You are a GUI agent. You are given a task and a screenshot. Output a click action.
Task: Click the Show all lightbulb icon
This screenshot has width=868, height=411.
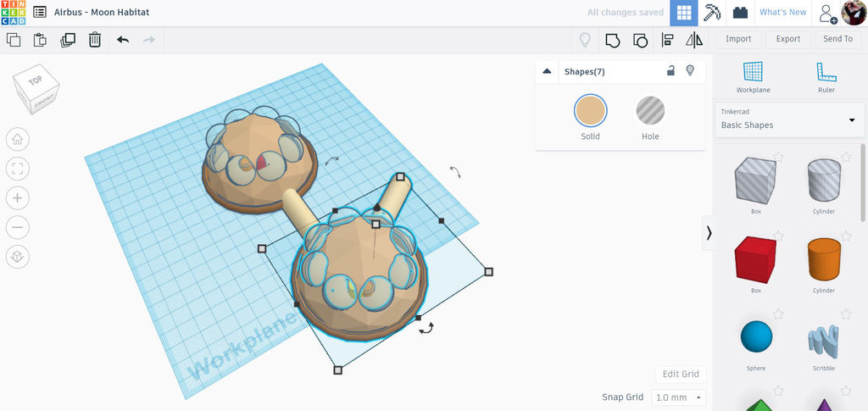tap(585, 40)
